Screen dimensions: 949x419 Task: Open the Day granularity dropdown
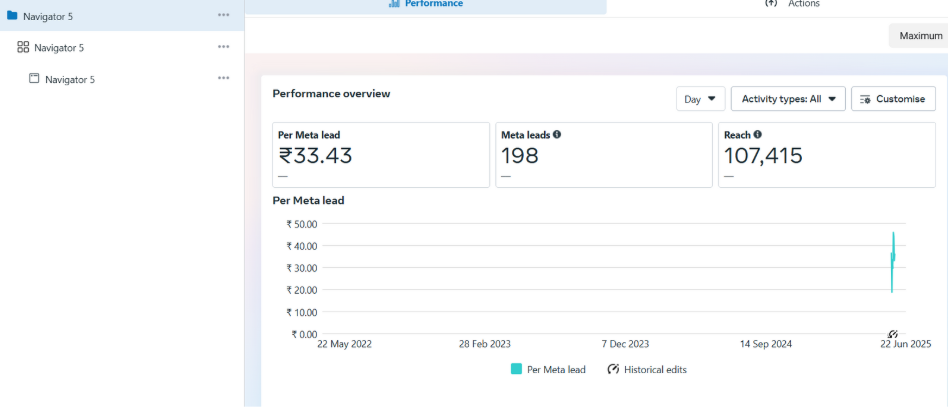[x=700, y=99]
